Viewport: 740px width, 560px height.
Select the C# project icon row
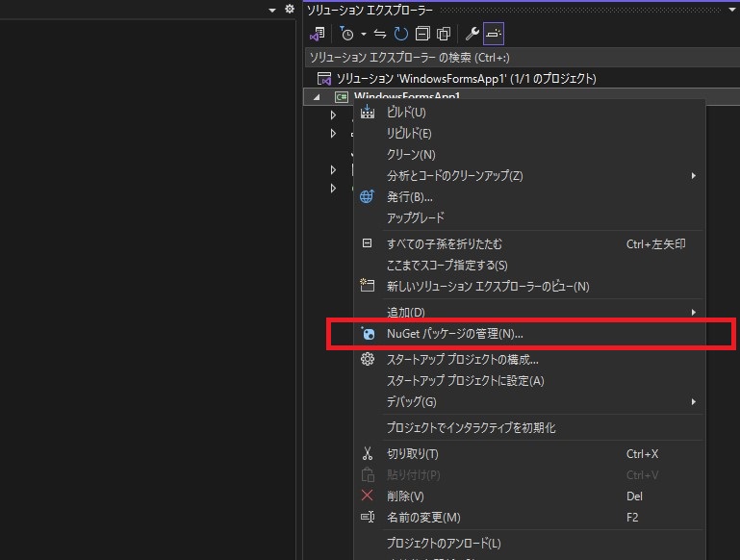point(342,97)
